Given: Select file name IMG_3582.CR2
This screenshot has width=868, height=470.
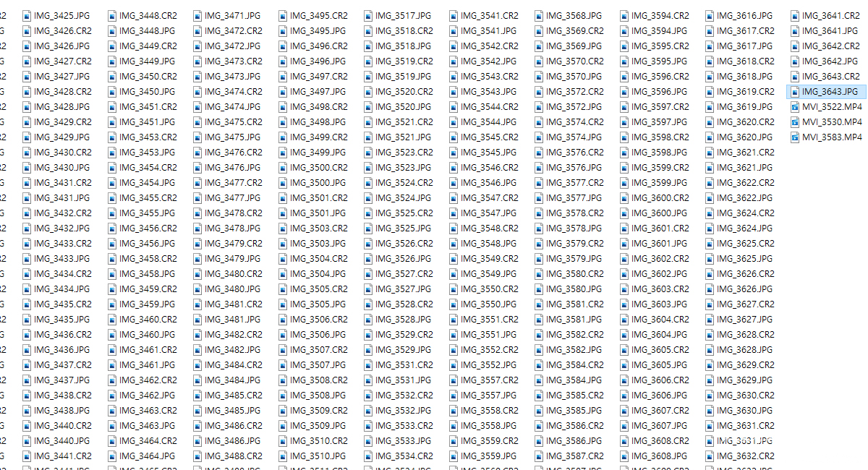Looking at the screenshot, I should 575,334.
